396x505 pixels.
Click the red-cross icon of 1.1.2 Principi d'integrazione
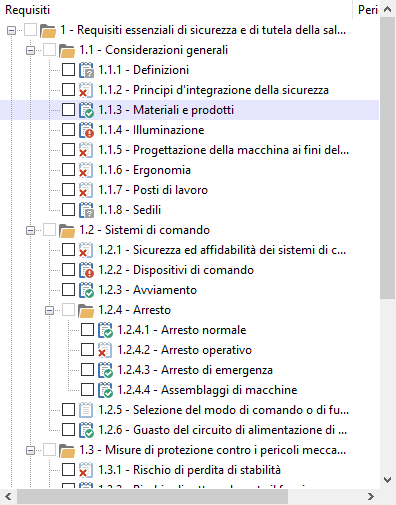86,90
